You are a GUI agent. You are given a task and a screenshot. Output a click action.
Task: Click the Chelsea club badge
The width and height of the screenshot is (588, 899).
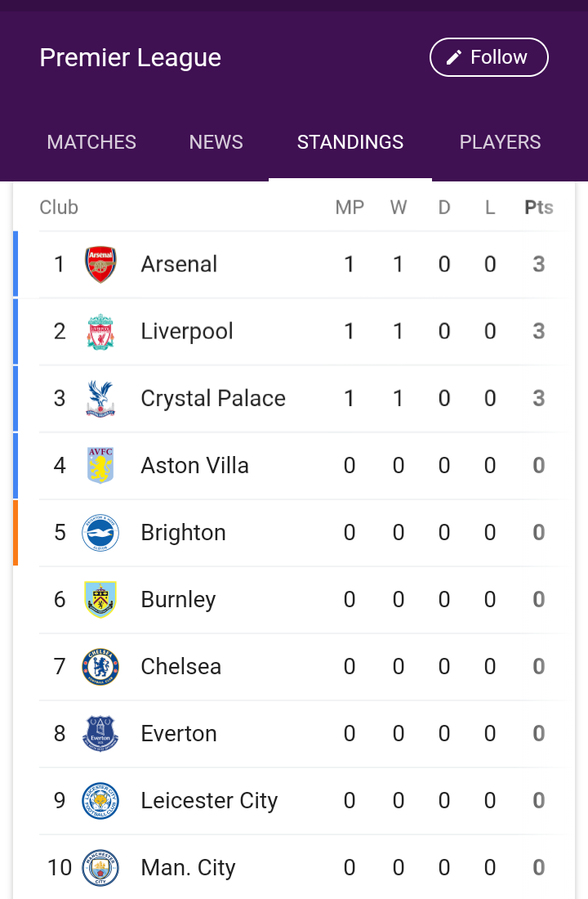(x=100, y=667)
